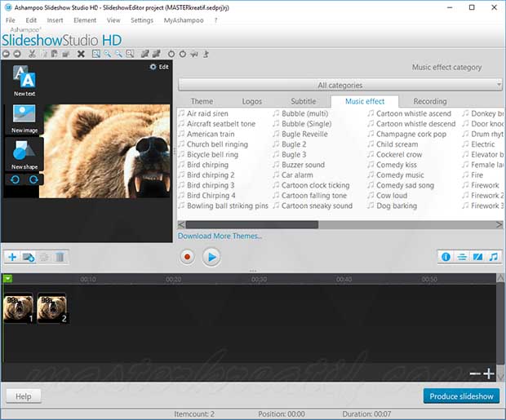Open the Settings menu
Screen dimensions: 506x420
[x=142, y=20]
